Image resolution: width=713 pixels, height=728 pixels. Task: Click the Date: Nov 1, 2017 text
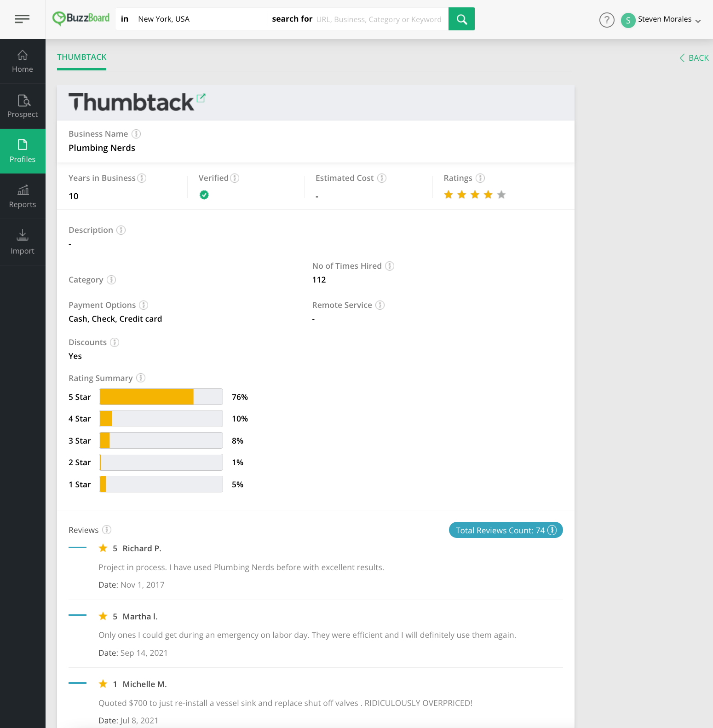[x=131, y=585]
